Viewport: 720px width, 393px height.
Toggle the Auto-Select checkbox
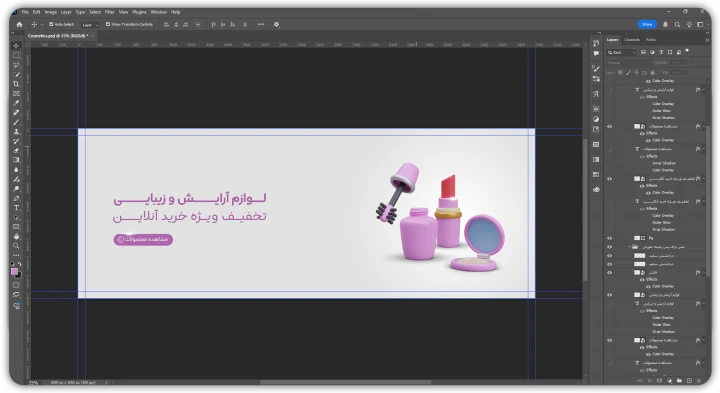[51, 24]
